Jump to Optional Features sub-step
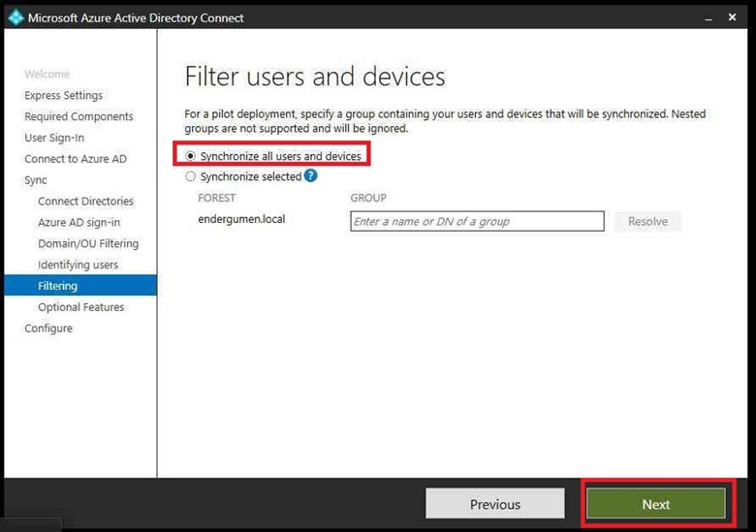The height and width of the screenshot is (532, 756). coord(80,307)
